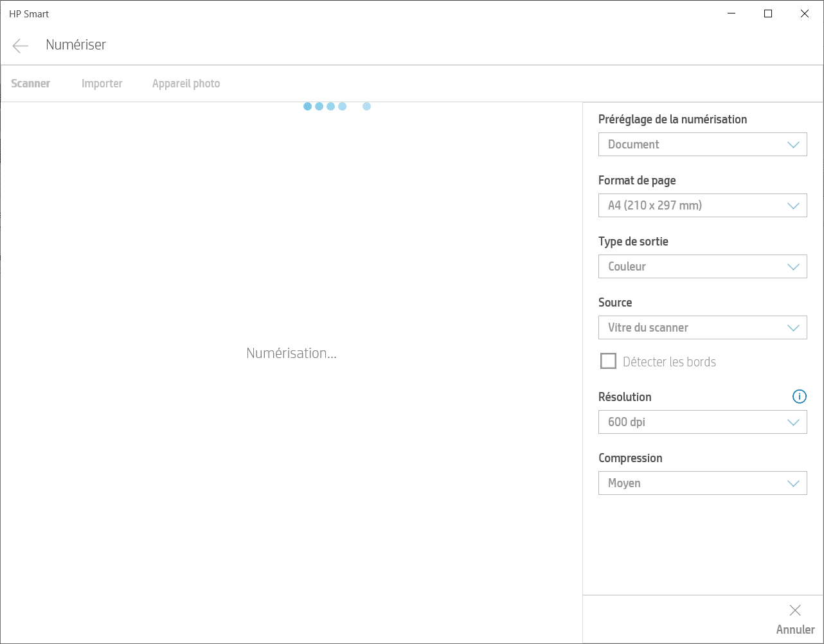Open the Résolution 600 dpi dropdown
The width and height of the screenshot is (824, 644).
click(703, 422)
